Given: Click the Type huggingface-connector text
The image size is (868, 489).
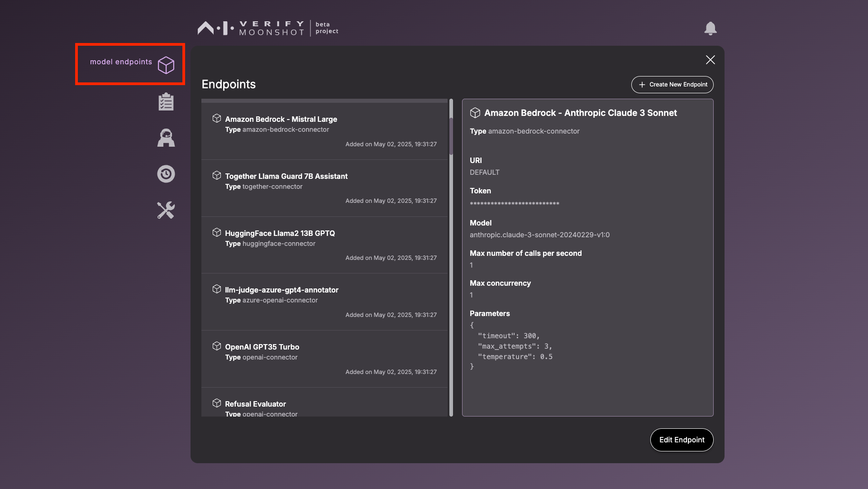Looking at the screenshot, I should pos(270,244).
